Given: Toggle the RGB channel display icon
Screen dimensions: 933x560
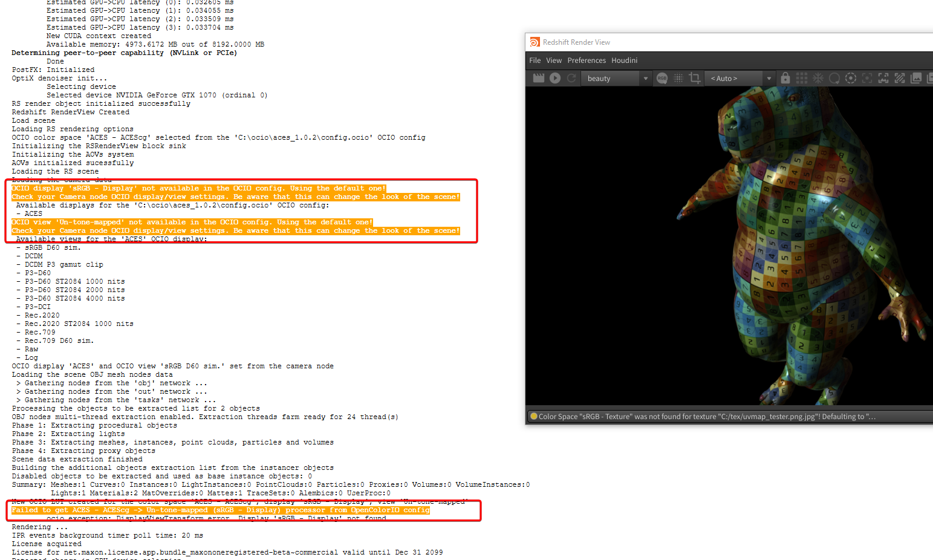Looking at the screenshot, I should pyautogui.click(x=662, y=78).
